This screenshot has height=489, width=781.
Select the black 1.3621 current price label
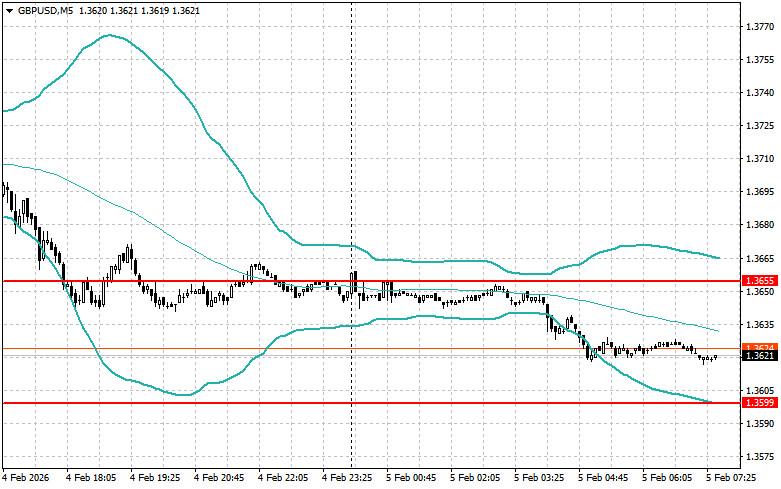[761, 356]
